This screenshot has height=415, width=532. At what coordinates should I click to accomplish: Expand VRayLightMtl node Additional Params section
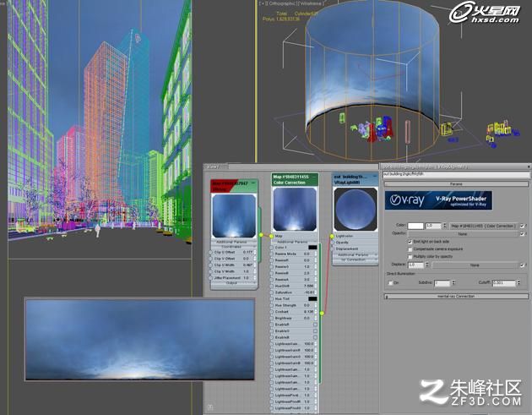tap(354, 254)
